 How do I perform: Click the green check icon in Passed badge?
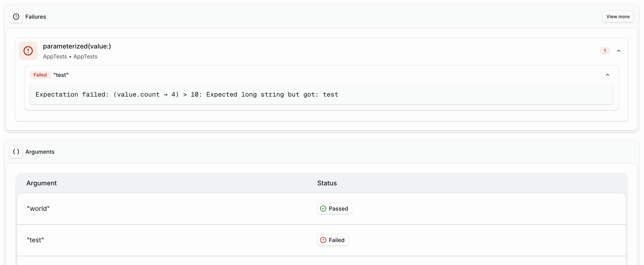(x=323, y=209)
